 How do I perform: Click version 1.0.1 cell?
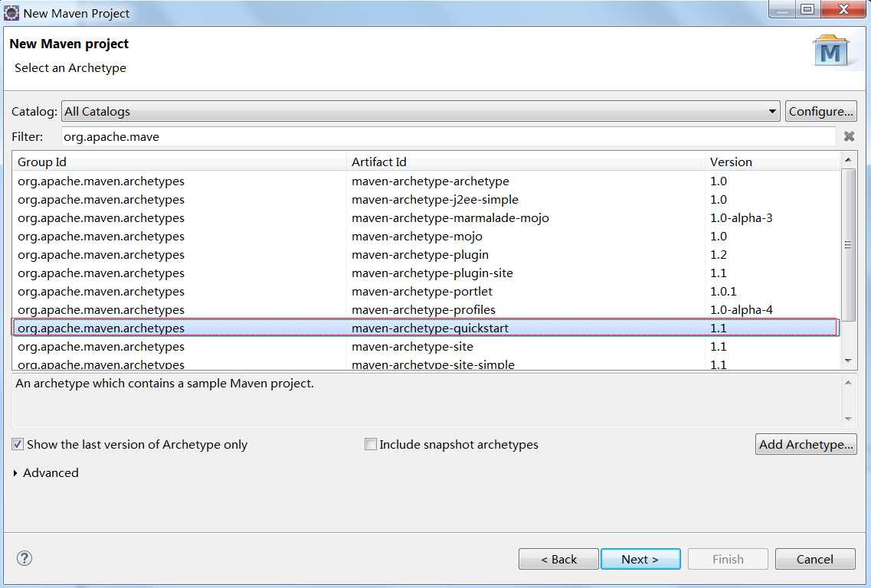pos(723,291)
